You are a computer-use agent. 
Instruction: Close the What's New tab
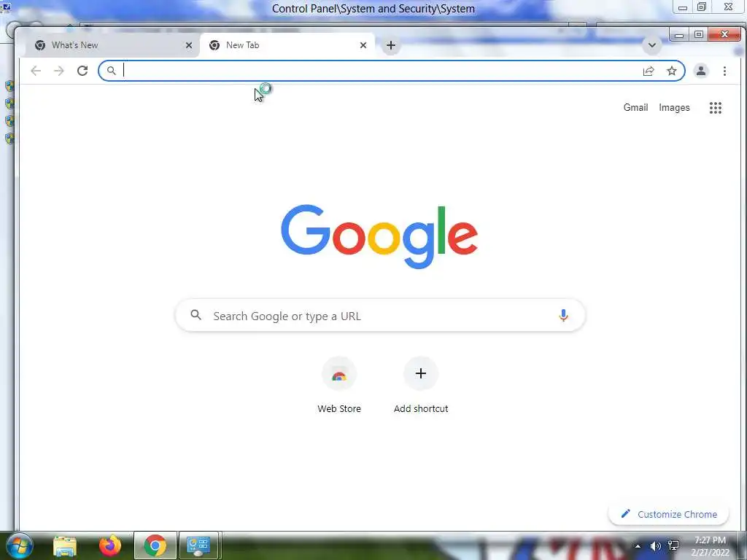click(x=189, y=45)
